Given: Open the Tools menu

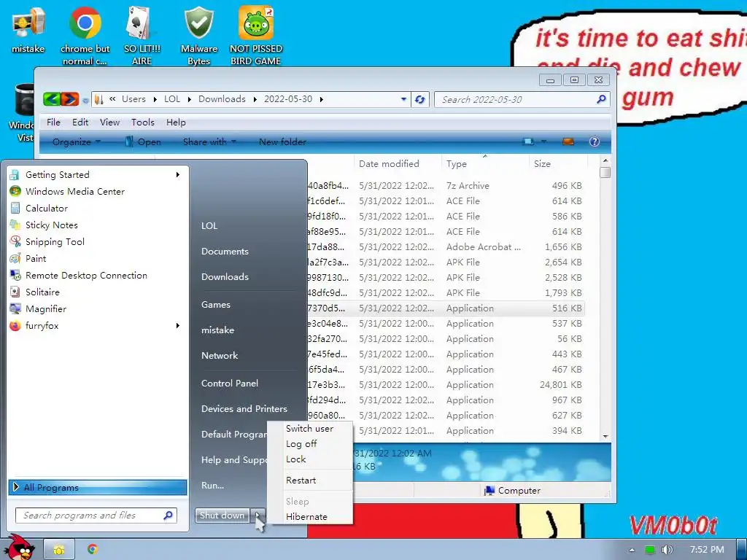Looking at the screenshot, I should pyautogui.click(x=142, y=122).
